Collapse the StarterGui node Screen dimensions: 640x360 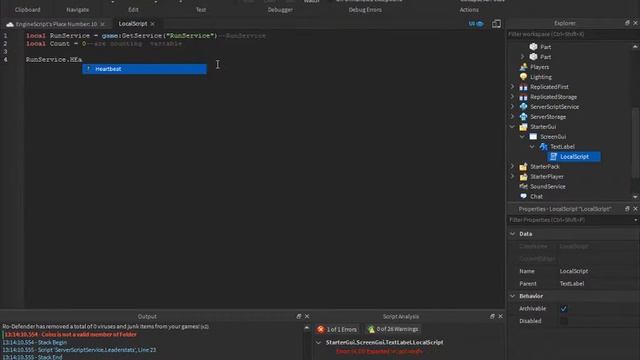click(x=513, y=127)
